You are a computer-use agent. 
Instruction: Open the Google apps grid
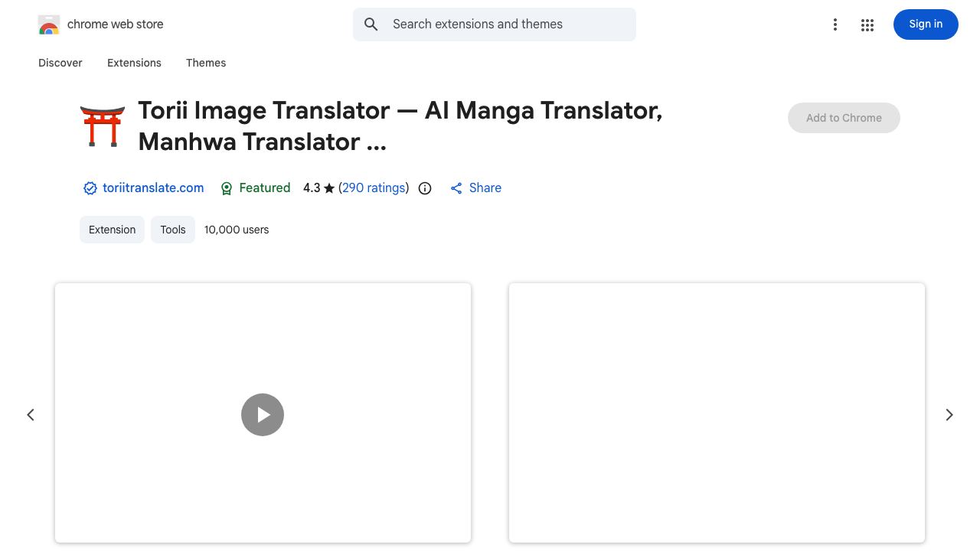point(867,24)
